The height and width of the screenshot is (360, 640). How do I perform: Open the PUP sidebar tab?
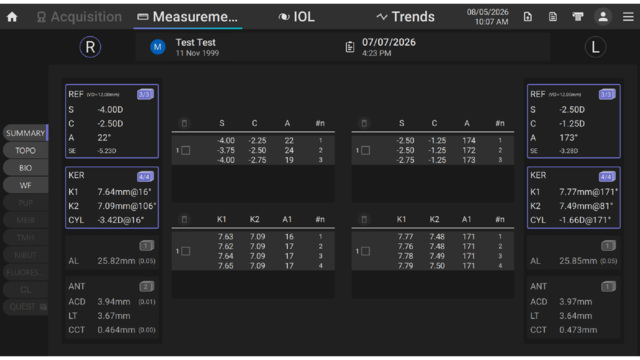(25, 203)
